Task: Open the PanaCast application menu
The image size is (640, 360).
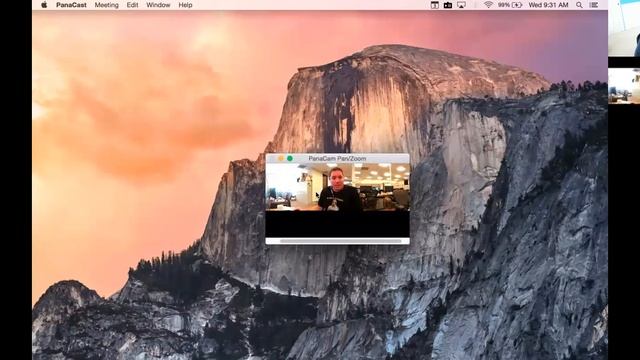Action: (x=71, y=5)
